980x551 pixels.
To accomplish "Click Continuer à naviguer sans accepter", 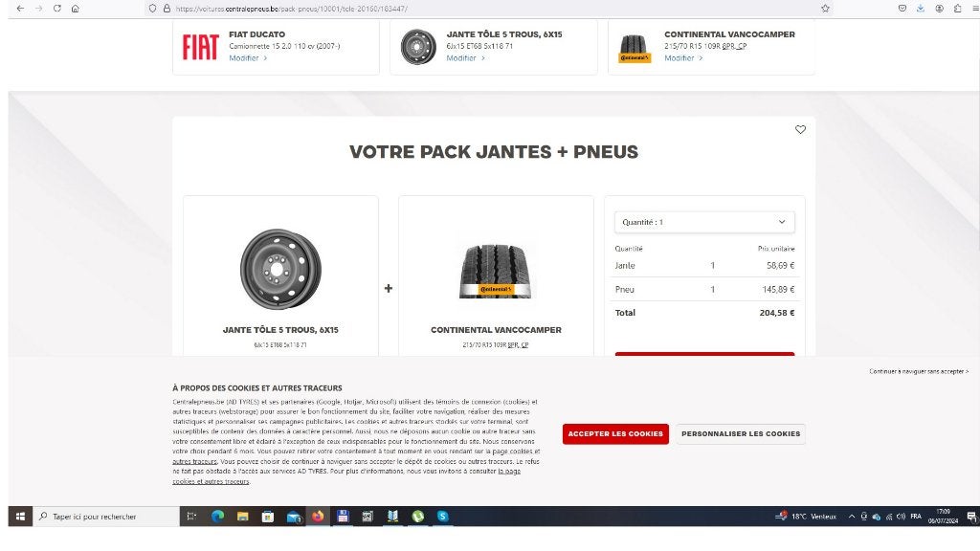I will coord(919,372).
